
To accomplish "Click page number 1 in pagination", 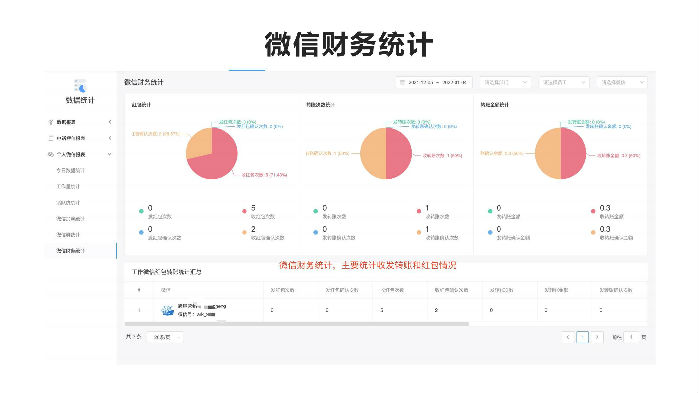I will (582, 337).
